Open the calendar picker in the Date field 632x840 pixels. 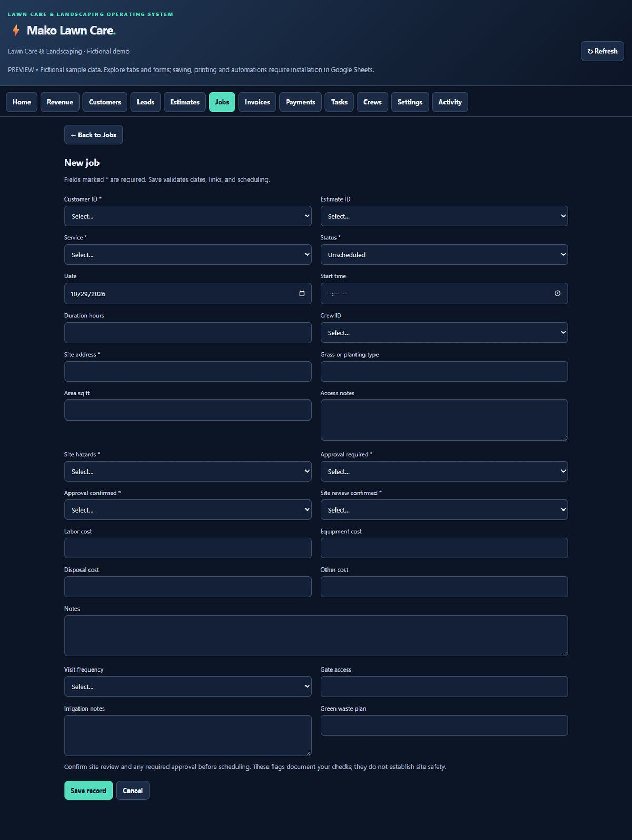[302, 293]
